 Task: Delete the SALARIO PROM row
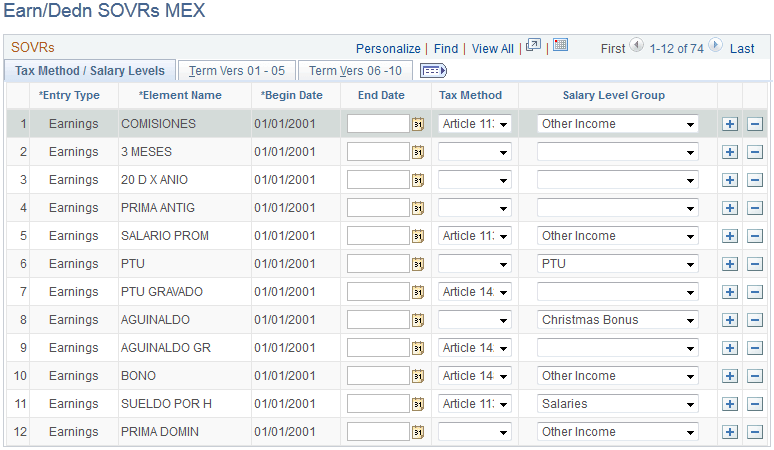(x=755, y=236)
